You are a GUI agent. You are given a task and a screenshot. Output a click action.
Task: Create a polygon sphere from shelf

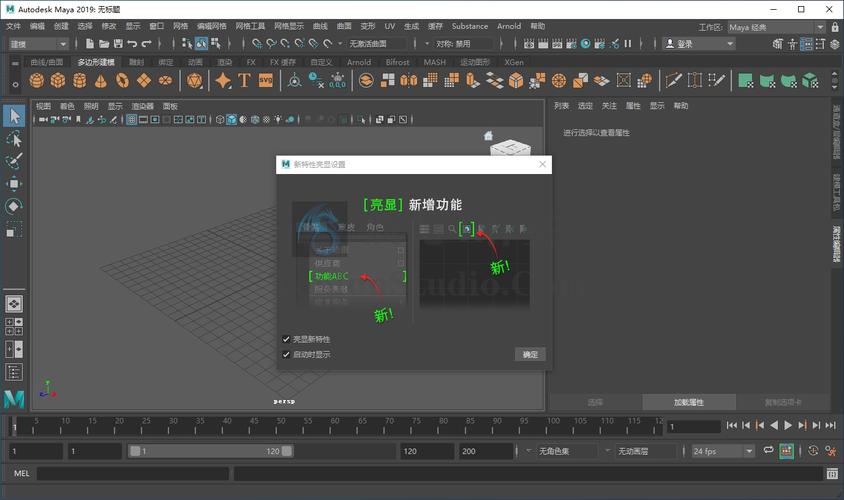click(37, 81)
